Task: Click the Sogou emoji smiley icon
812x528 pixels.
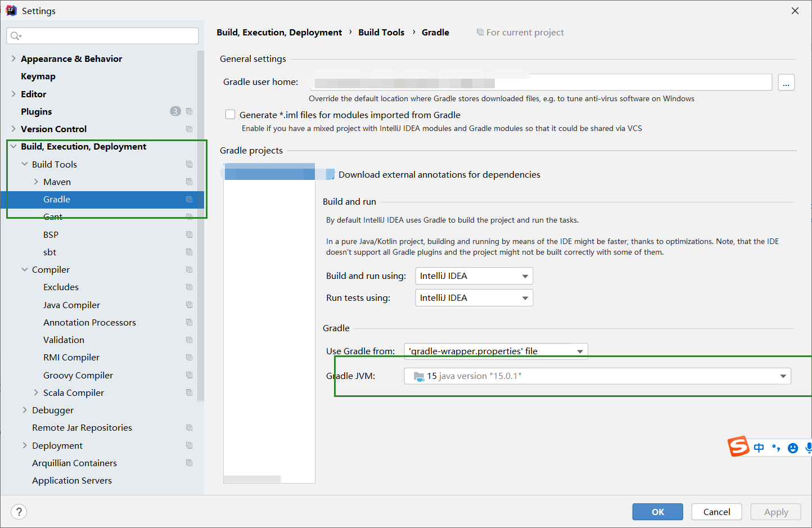Action: tap(793, 448)
